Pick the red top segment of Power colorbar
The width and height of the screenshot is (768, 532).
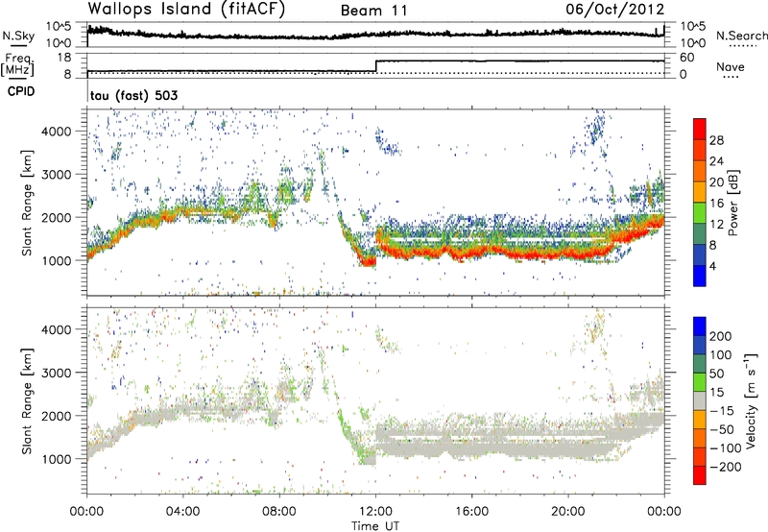700,129
